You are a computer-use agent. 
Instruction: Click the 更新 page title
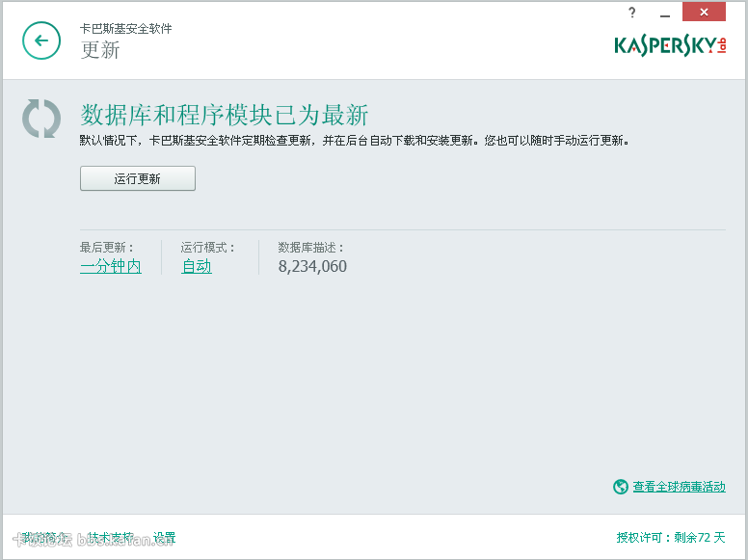(100, 50)
